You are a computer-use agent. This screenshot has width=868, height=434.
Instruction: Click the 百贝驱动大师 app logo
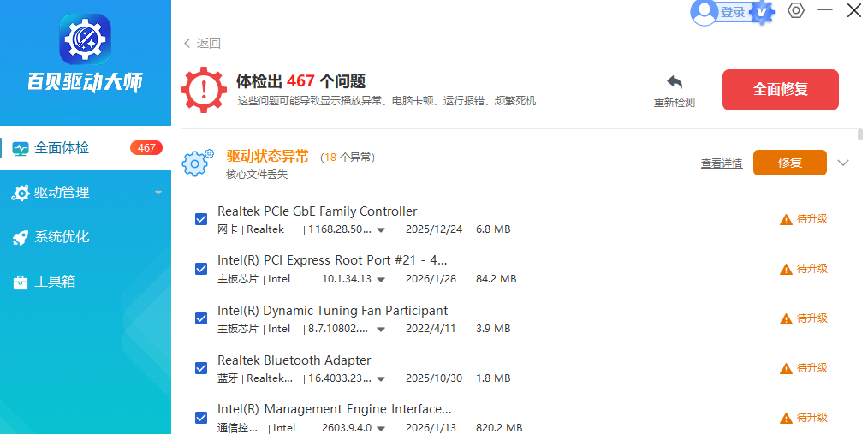pos(85,40)
